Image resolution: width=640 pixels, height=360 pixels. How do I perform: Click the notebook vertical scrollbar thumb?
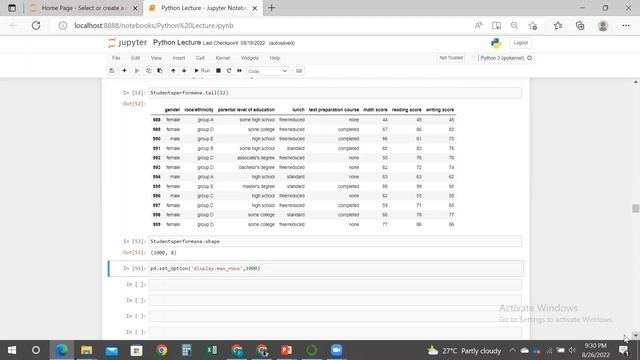pyautogui.click(x=636, y=208)
